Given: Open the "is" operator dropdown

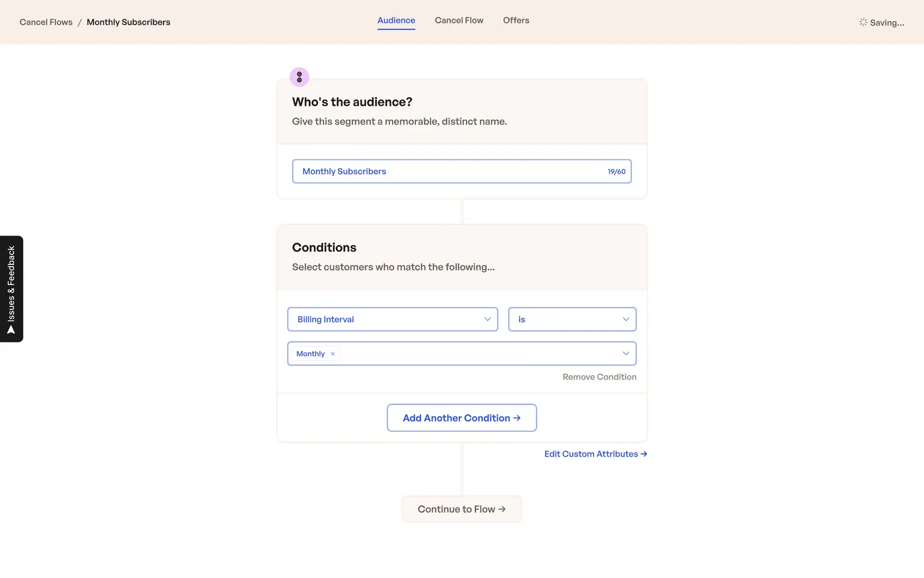Looking at the screenshot, I should [x=572, y=319].
